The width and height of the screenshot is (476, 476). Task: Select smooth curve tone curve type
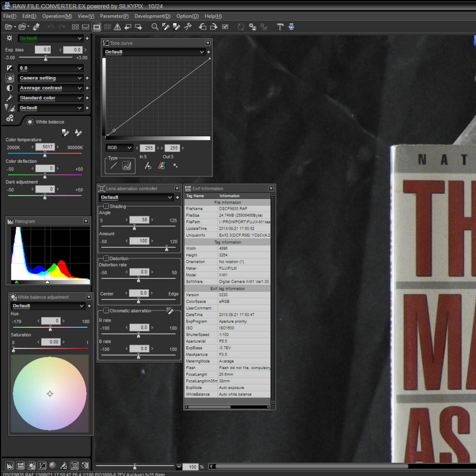tap(126, 166)
